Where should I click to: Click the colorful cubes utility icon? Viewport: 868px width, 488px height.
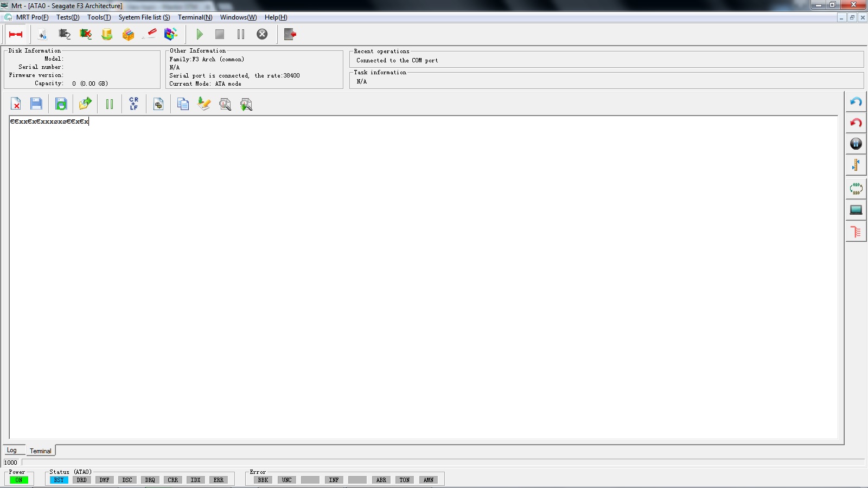tap(171, 34)
